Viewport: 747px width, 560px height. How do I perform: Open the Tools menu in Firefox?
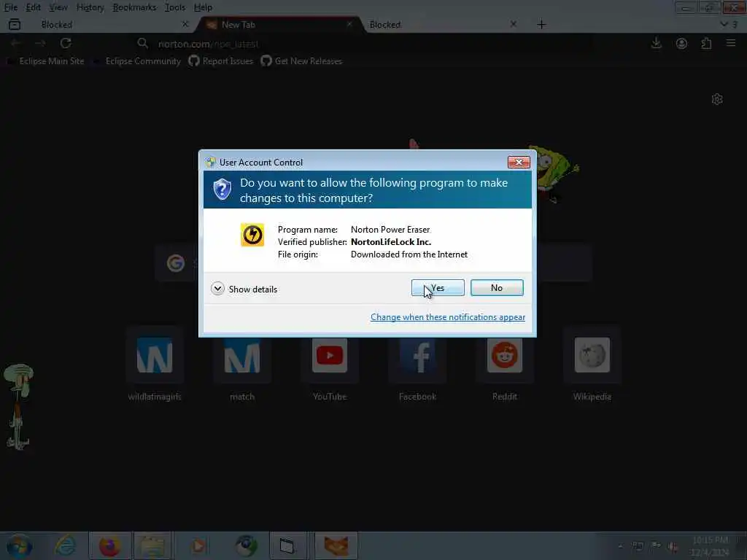tap(174, 7)
